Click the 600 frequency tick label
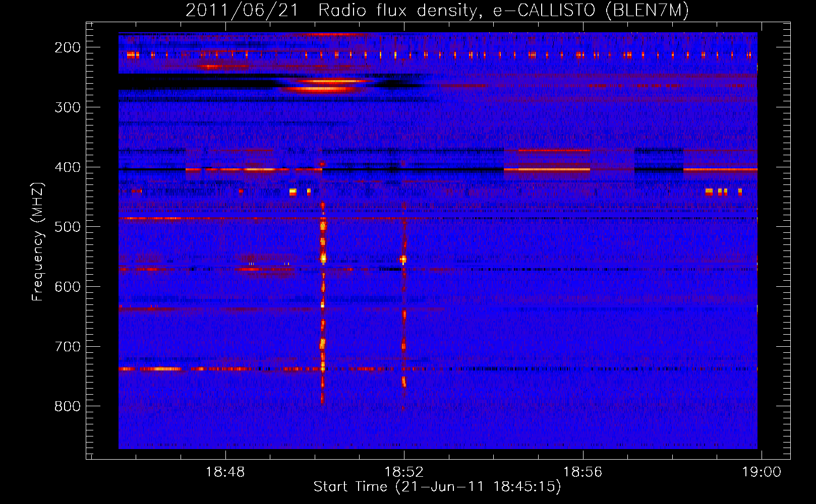 68,287
